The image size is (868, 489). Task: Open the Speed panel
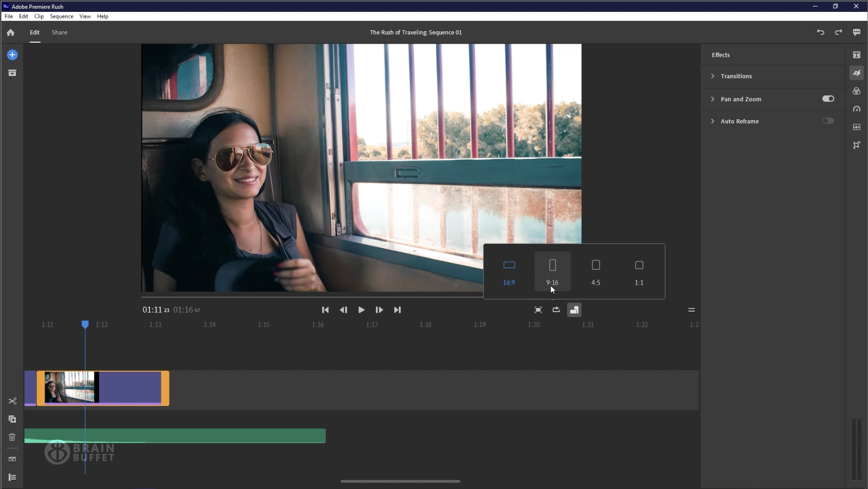[x=857, y=109]
